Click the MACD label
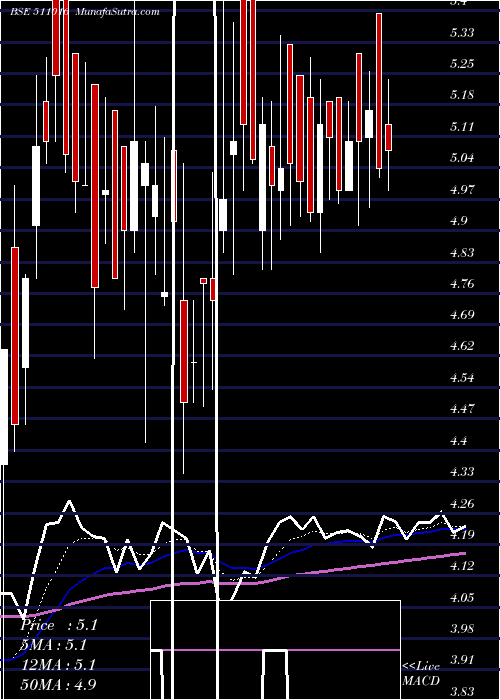 [x=421, y=681]
